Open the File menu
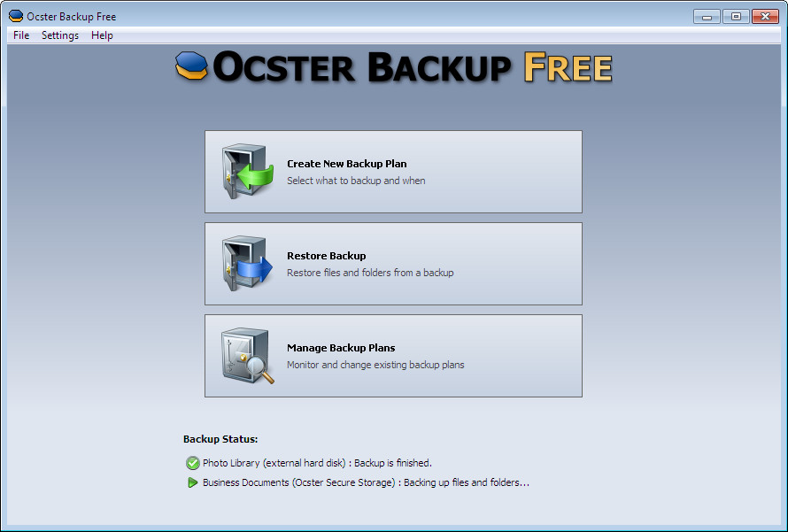 (x=21, y=35)
